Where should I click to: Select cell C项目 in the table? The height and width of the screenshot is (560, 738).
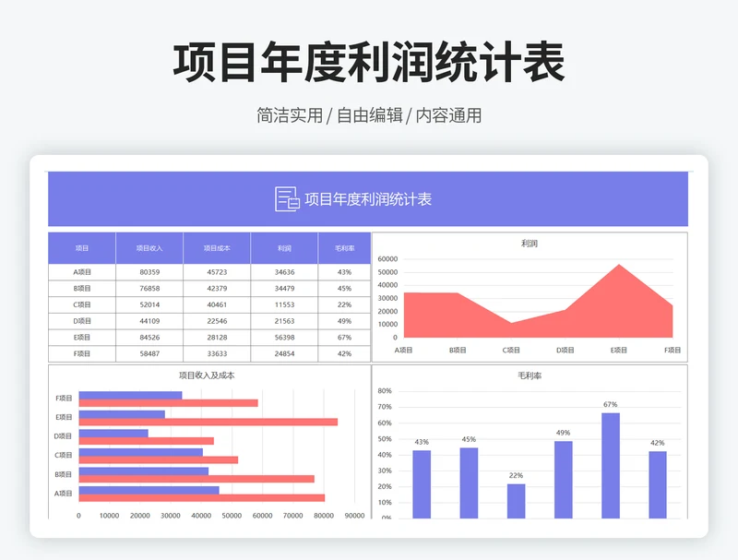coord(82,305)
